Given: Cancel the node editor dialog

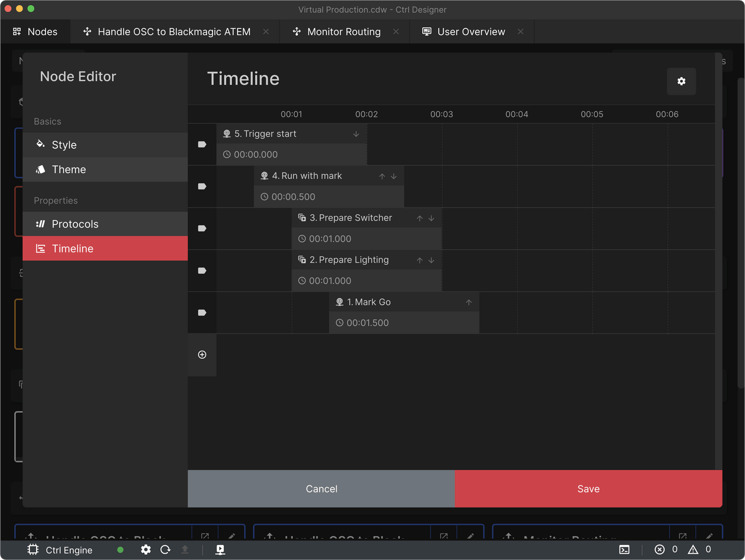Looking at the screenshot, I should click(x=321, y=489).
